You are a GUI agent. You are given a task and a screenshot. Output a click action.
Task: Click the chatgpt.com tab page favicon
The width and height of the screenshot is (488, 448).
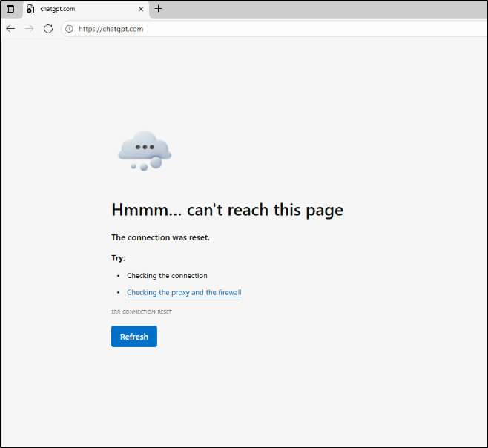30,9
